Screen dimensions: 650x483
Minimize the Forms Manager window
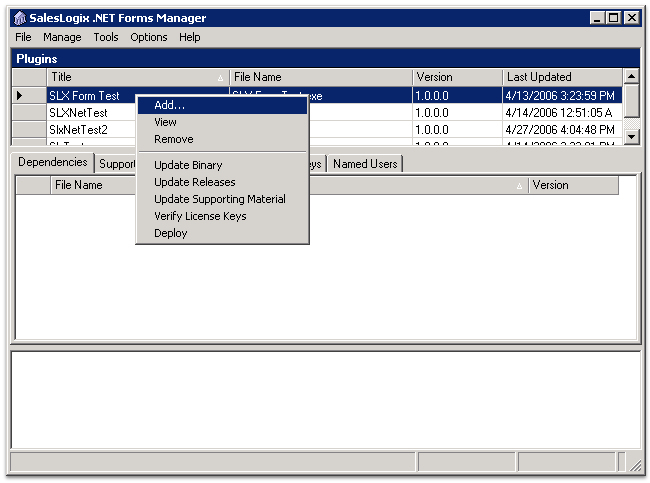(x=597, y=18)
